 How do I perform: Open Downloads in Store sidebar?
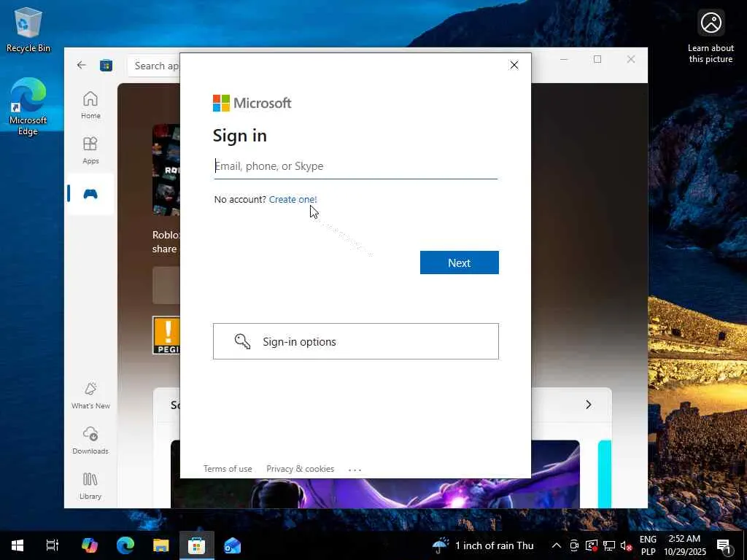[x=90, y=440]
